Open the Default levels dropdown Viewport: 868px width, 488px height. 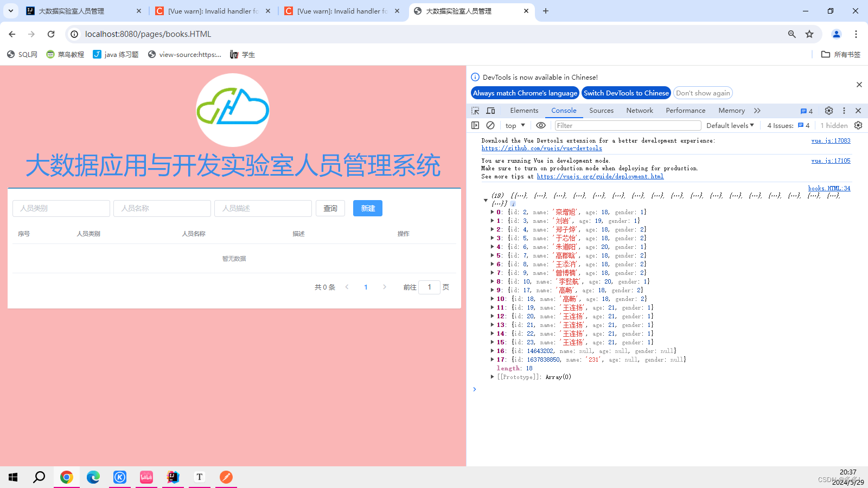point(730,125)
